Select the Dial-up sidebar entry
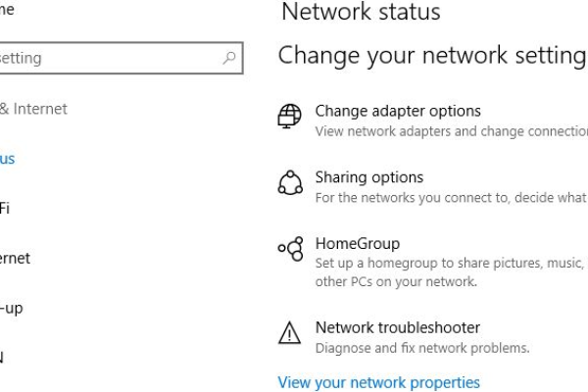 click(x=12, y=309)
